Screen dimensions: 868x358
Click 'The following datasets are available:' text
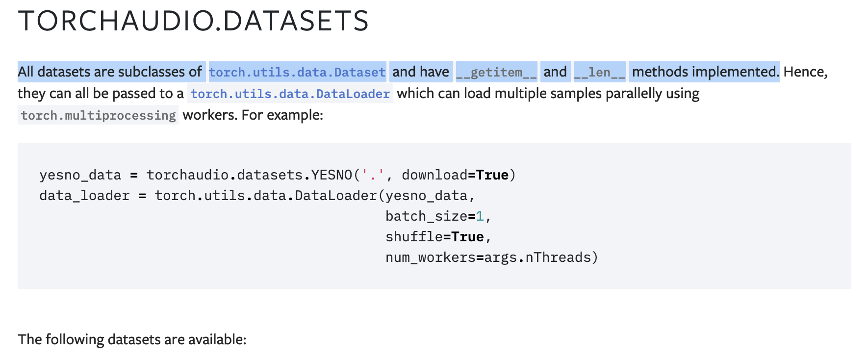tap(132, 339)
